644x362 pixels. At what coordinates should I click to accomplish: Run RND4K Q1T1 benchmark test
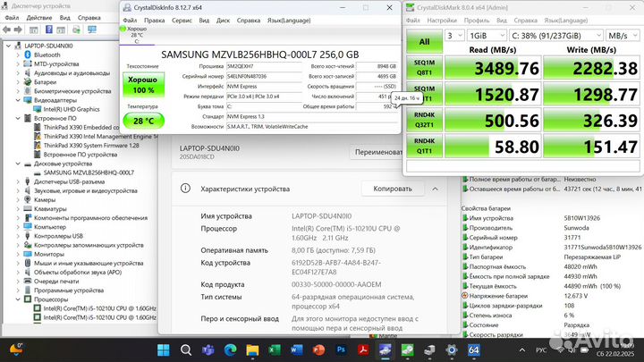click(424, 146)
